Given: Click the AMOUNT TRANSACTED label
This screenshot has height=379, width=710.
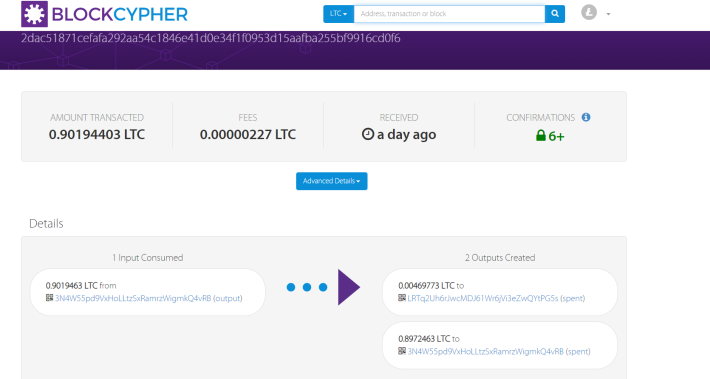Looking at the screenshot, I should (x=97, y=118).
